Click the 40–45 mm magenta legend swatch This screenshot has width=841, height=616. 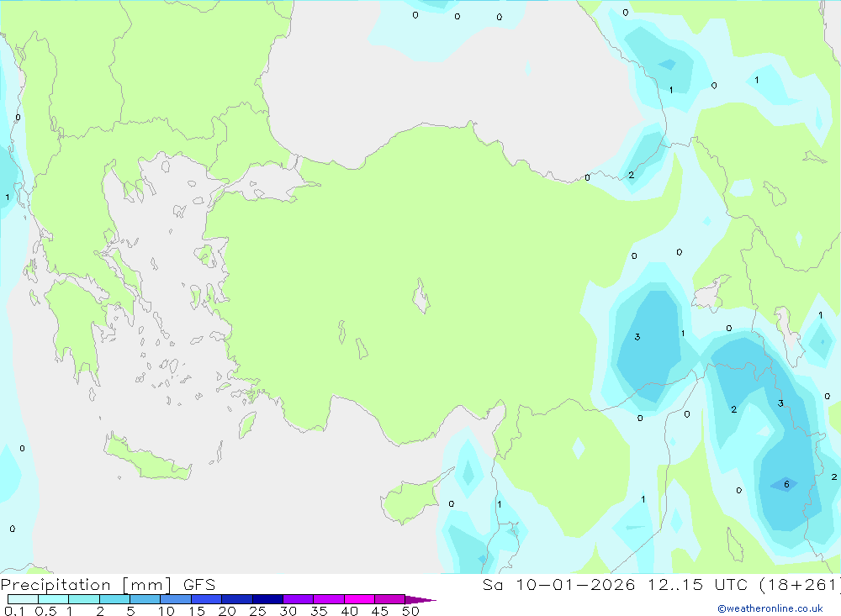[x=359, y=599]
